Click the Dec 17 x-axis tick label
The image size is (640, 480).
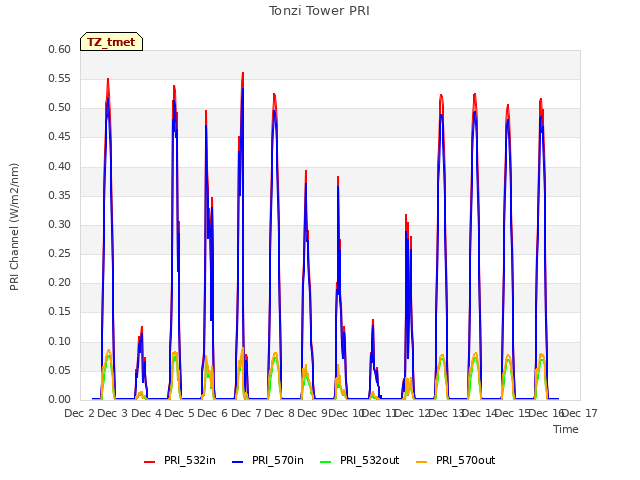click(580, 413)
